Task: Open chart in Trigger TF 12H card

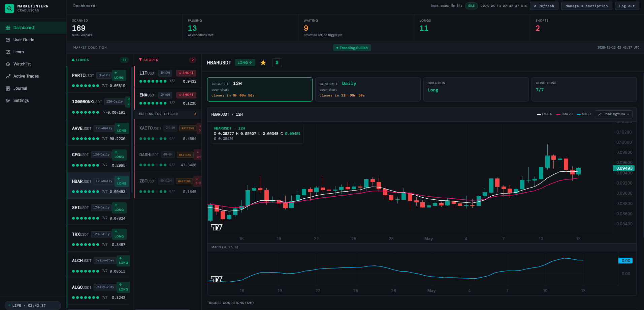Action: 220,90
